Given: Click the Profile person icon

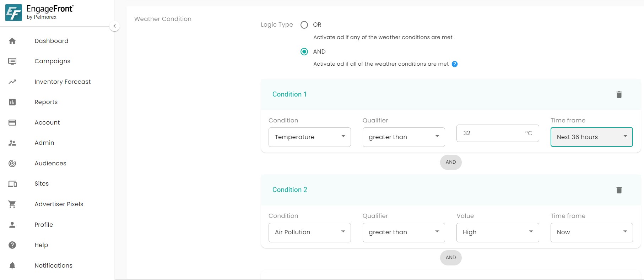Looking at the screenshot, I should [12, 225].
